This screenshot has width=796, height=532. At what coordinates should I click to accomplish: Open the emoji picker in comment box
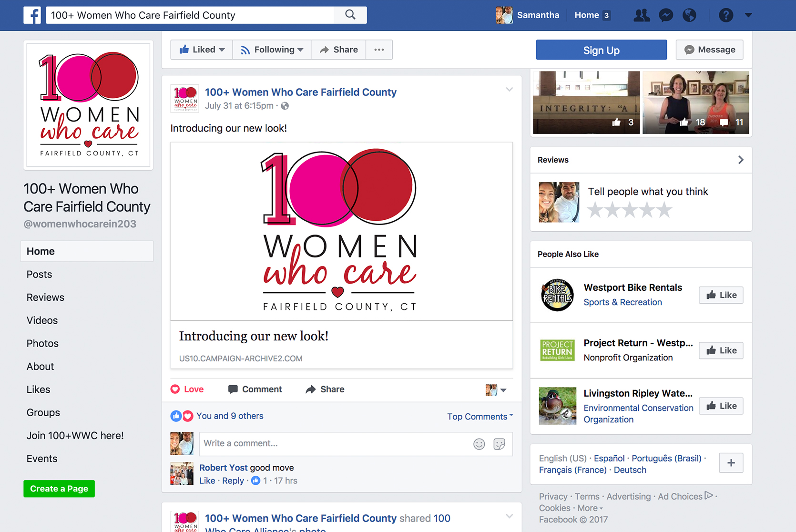479,444
